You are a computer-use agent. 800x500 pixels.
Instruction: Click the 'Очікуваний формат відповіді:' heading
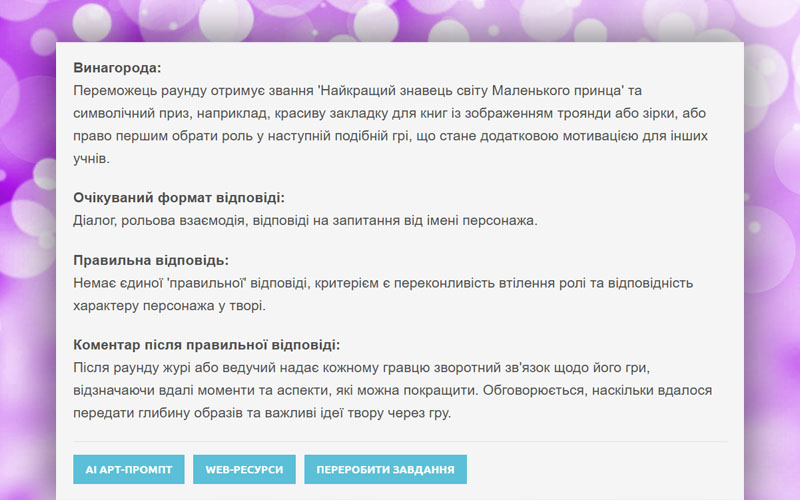point(179,198)
